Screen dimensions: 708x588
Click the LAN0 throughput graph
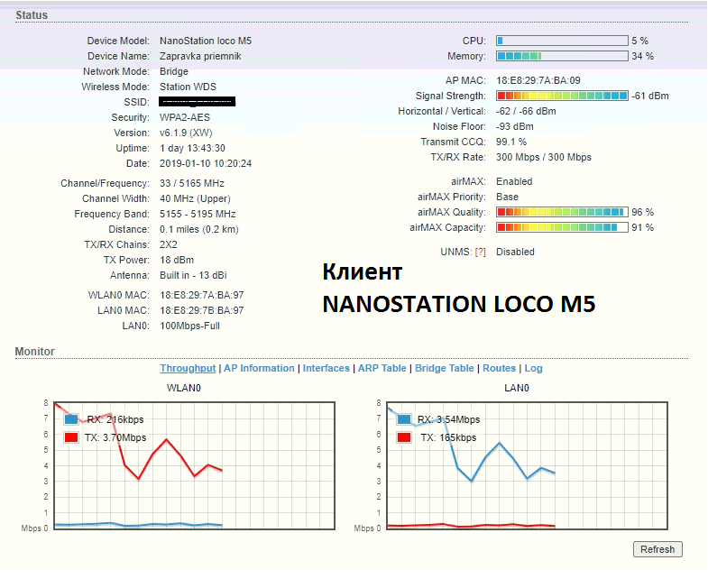[527, 465]
